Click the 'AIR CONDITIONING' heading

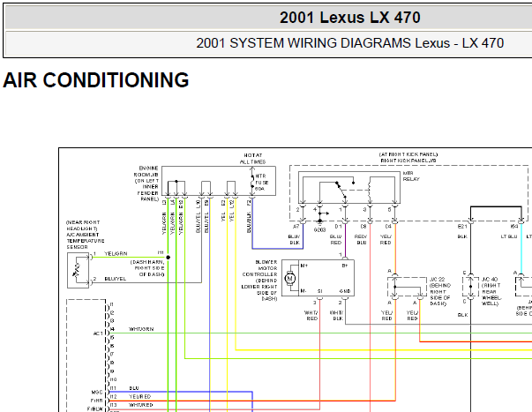95,80
